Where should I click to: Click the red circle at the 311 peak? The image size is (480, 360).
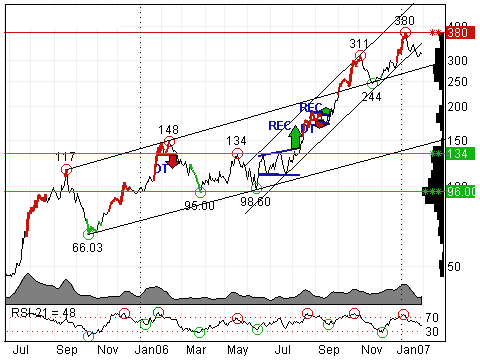click(360, 56)
